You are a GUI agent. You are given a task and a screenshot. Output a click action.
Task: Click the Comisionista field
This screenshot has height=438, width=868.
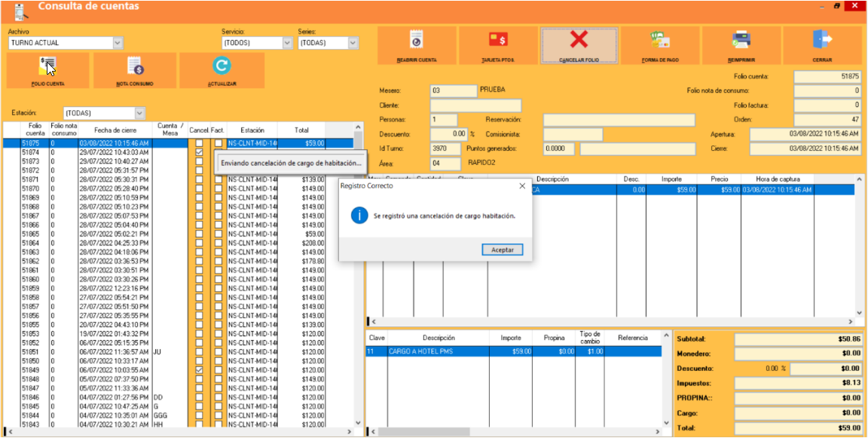click(573, 134)
